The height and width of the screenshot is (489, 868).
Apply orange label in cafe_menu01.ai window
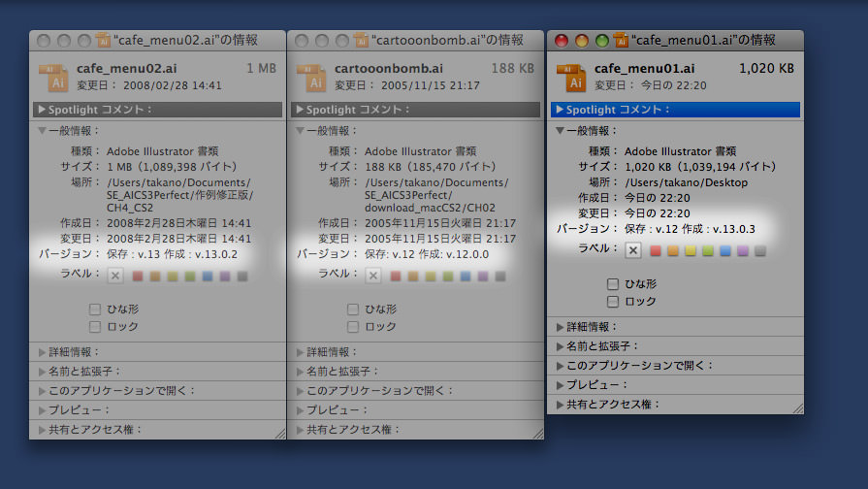tap(673, 251)
